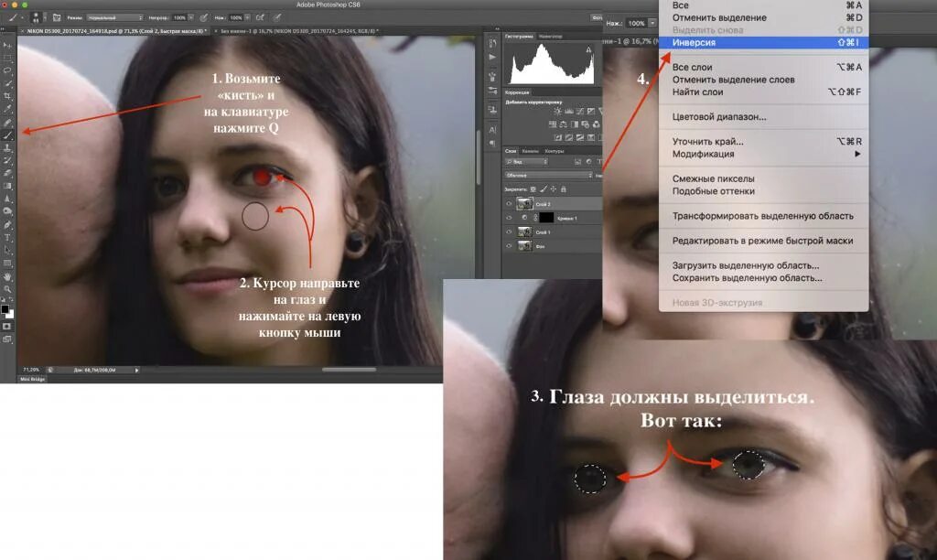
Task: Open the Paragraph panel icon
Action: [492, 144]
